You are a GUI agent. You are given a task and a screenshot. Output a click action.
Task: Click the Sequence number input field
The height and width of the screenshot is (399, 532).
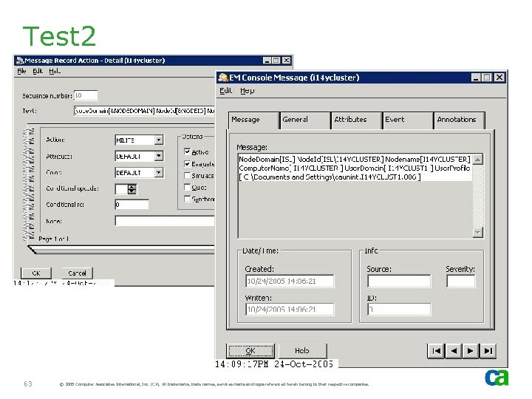tap(86, 95)
